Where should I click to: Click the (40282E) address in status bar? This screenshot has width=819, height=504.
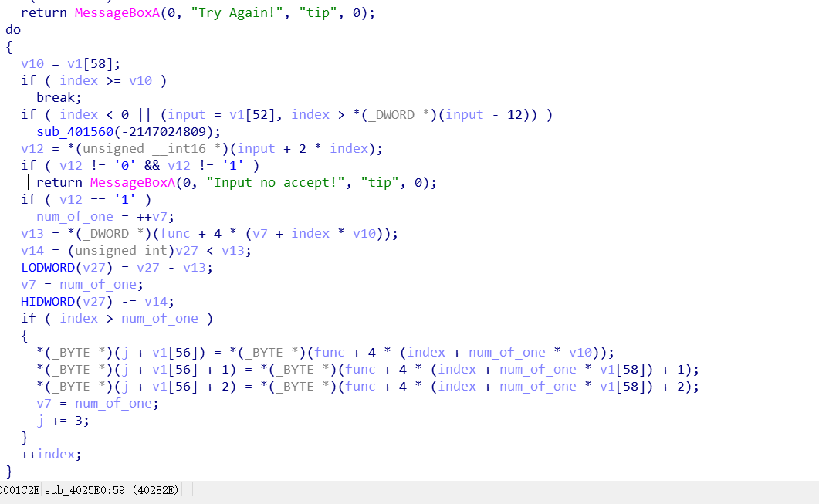coord(155,490)
